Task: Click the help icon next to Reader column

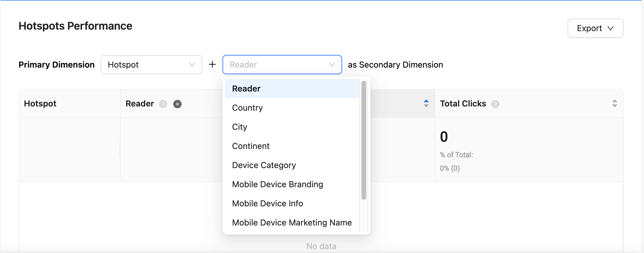Action: (x=163, y=104)
